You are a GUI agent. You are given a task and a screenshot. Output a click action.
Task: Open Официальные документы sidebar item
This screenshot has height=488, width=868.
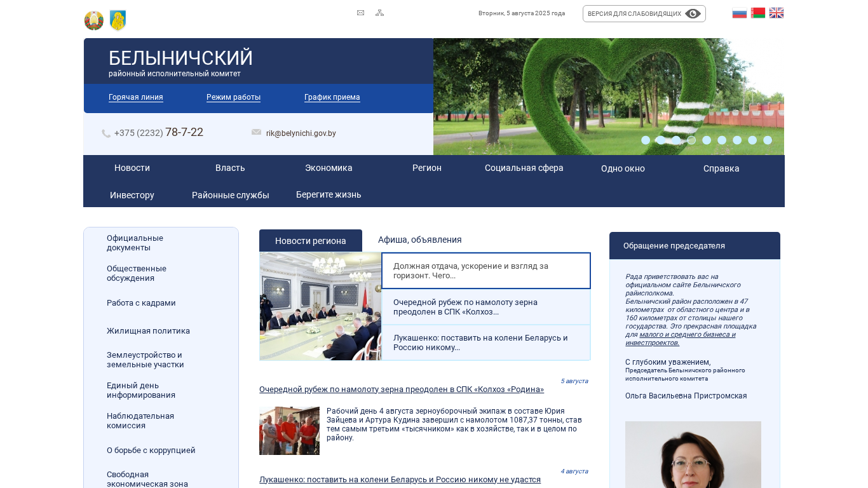tap(135, 243)
